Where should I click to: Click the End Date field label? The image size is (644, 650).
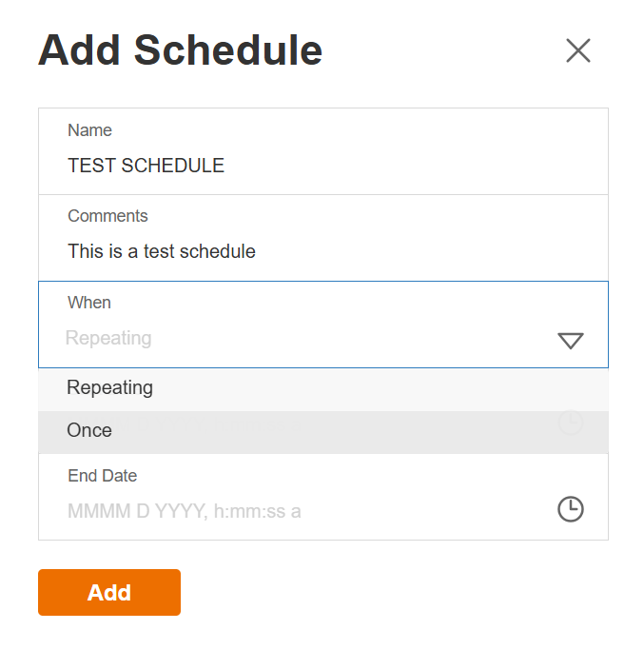[x=102, y=476]
